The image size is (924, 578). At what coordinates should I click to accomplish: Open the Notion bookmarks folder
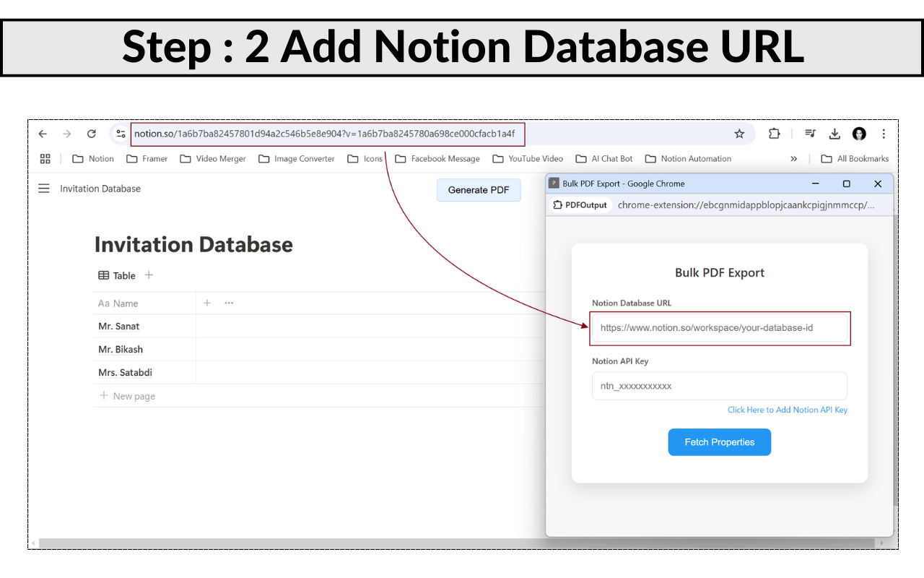click(x=93, y=159)
